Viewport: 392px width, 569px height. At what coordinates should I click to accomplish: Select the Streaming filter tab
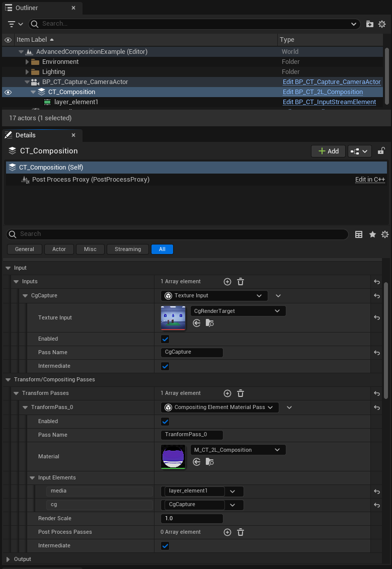click(127, 249)
